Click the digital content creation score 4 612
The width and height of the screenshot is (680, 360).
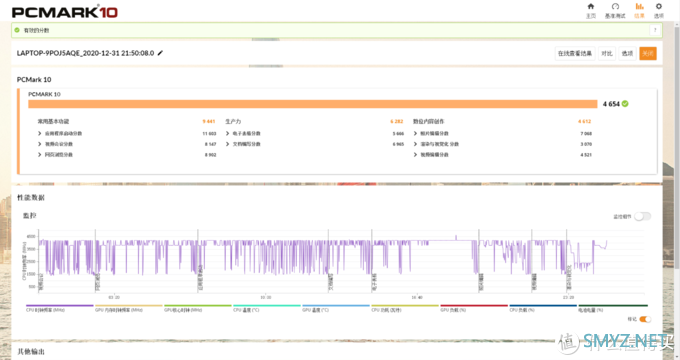585,121
